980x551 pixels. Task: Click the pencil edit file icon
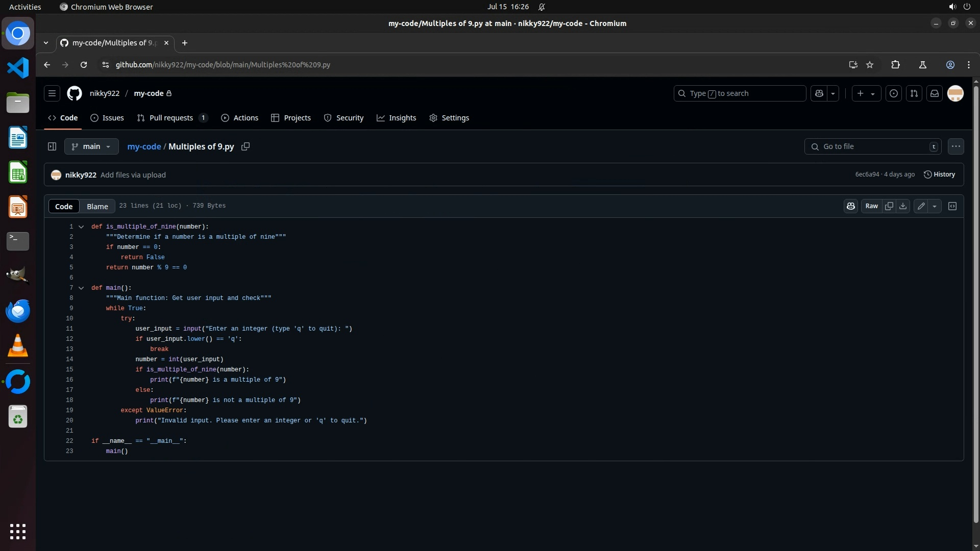click(921, 206)
